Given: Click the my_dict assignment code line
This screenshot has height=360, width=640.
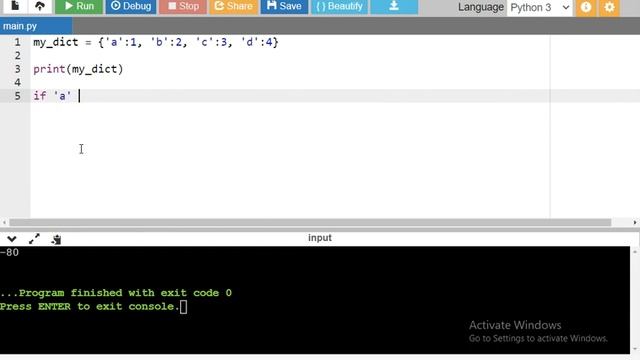Looking at the screenshot, I should pyautogui.click(x=156, y=42).
